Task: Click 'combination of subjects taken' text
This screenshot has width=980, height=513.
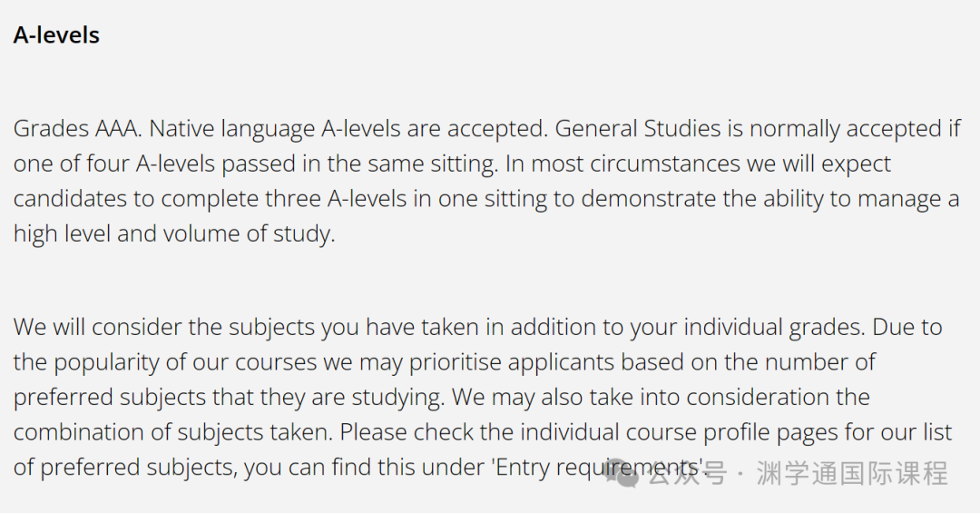Action: (x=171, y=432)
